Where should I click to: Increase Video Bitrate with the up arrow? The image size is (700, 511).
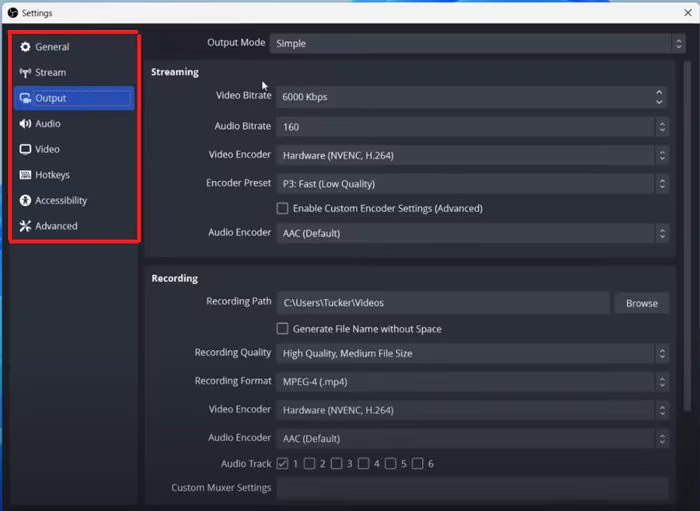pyautogui.click(x=659, y=92)
